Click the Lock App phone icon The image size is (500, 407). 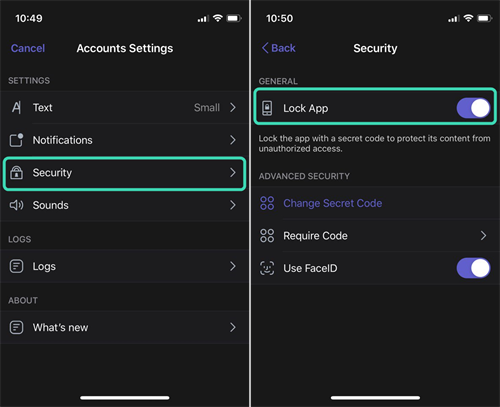tap(267, 108)
